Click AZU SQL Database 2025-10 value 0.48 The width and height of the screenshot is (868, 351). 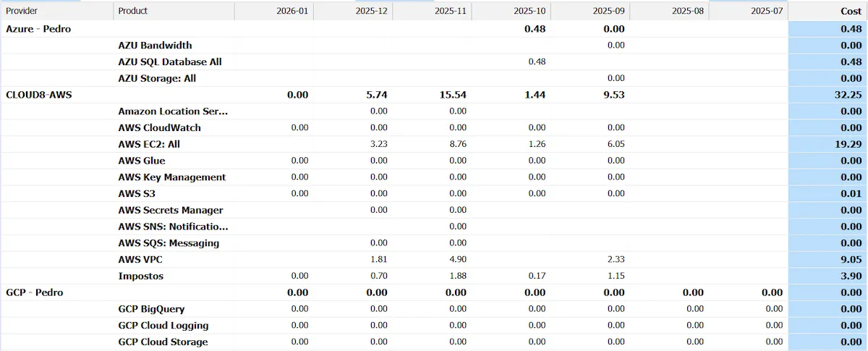(537, 62)
